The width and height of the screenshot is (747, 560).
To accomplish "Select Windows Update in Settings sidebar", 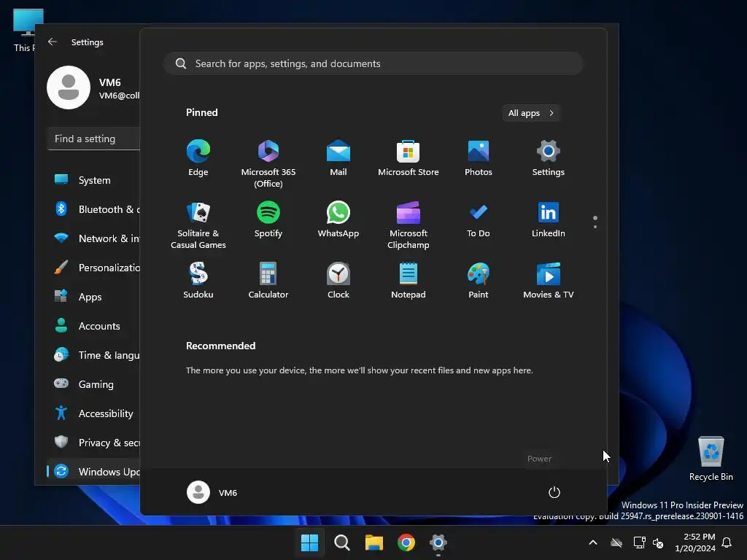I will [x=93, y=472].
